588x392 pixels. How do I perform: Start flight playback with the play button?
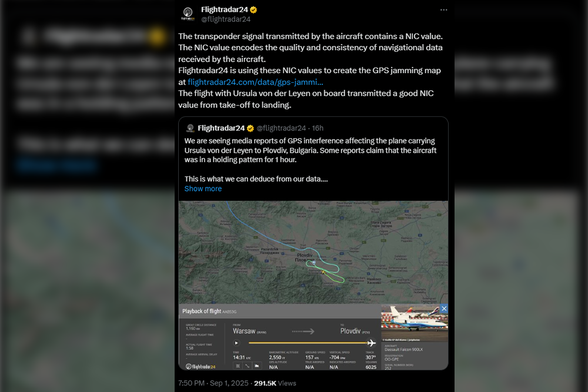point(236,343)
